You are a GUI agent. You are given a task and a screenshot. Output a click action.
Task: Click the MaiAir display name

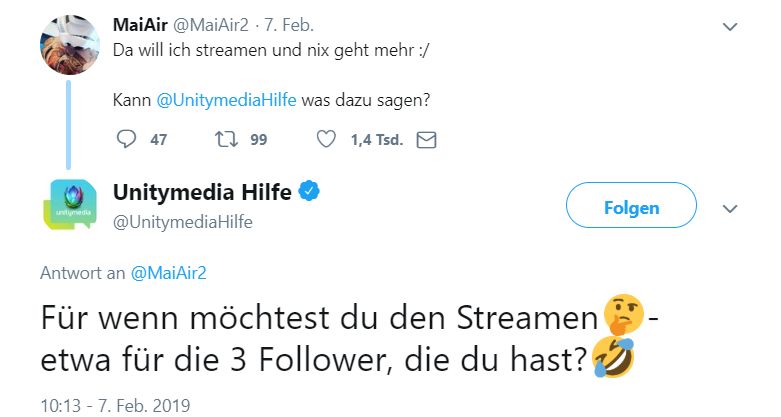click(x=140, y=25)
